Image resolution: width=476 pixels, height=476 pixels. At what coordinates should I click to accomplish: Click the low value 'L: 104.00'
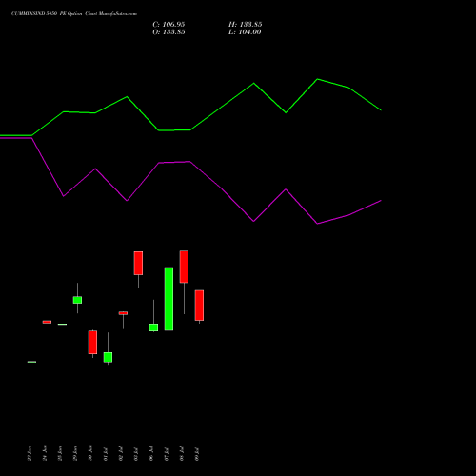click(245, 32)
